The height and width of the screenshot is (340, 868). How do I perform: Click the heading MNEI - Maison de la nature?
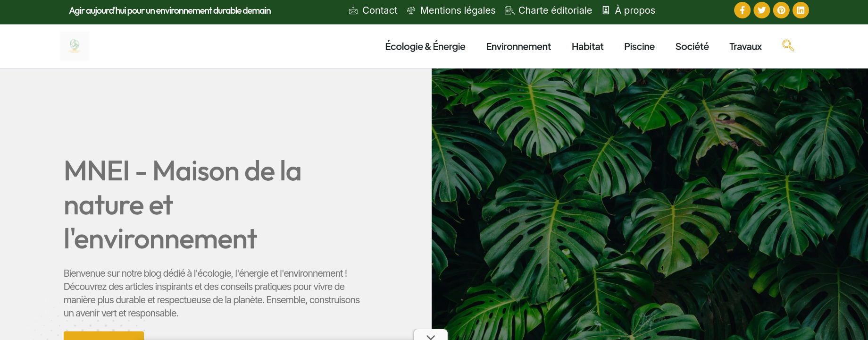183,204
